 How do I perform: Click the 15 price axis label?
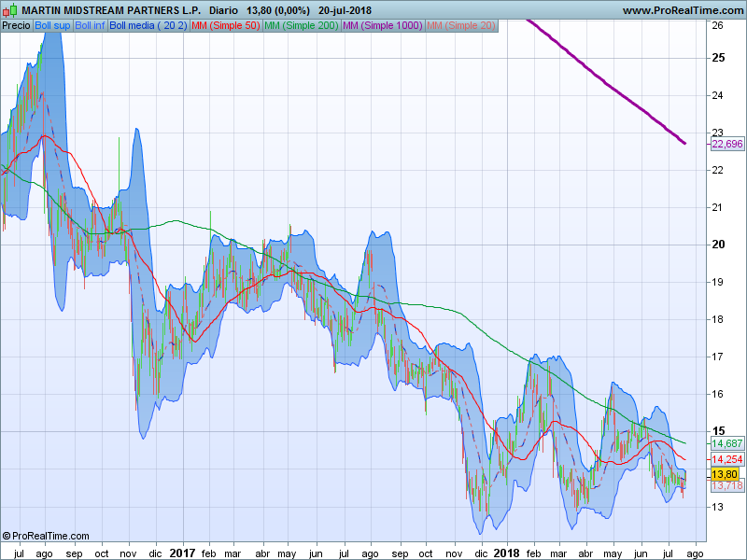[718, 431]
